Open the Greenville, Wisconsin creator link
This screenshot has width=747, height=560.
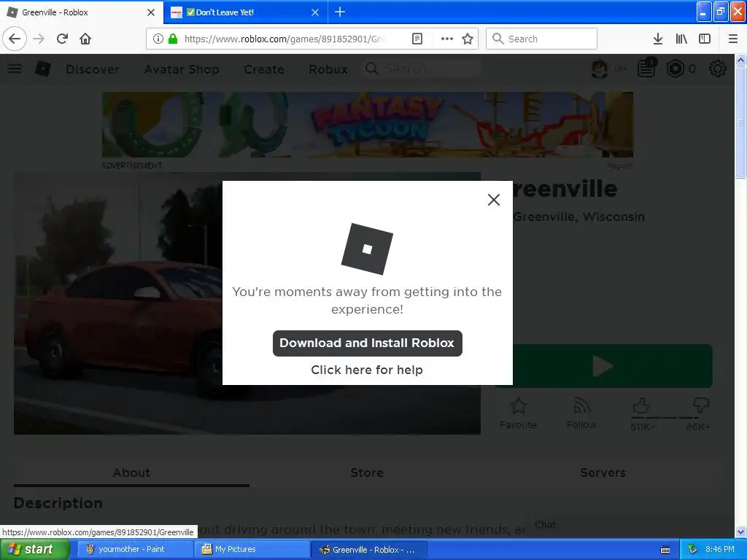click(578, 217)
